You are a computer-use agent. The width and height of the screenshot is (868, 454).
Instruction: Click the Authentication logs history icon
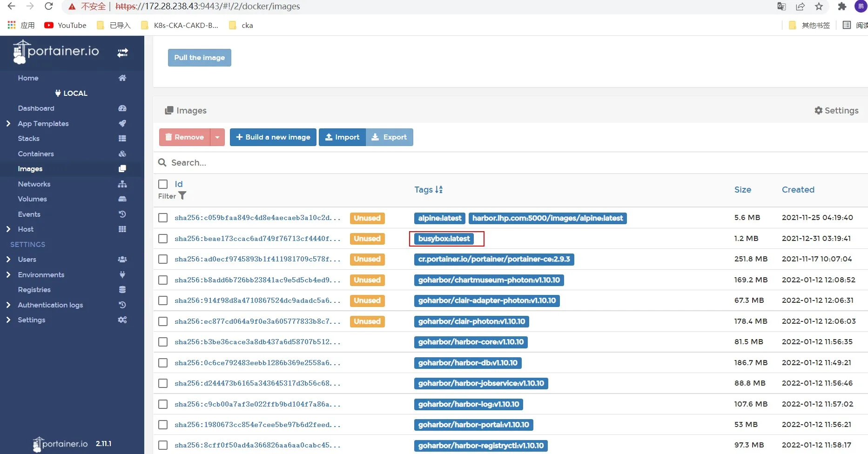coord(122,305)
